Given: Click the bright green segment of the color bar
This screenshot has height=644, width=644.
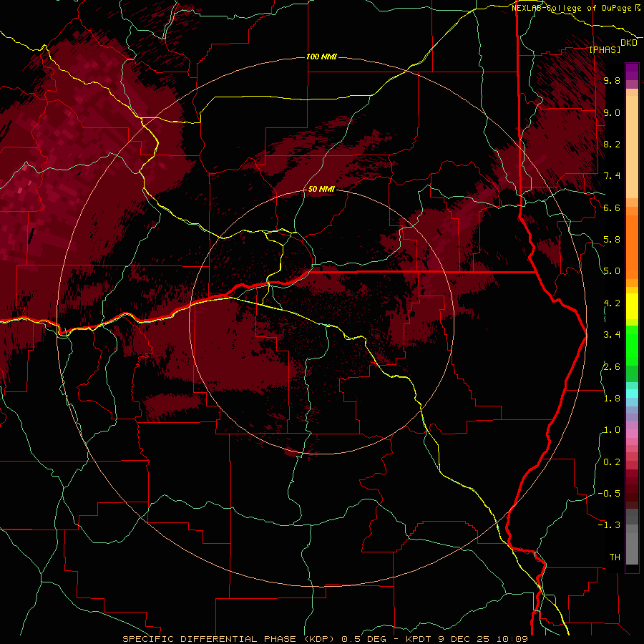Looking at the screenshot, I should [632, 345].
